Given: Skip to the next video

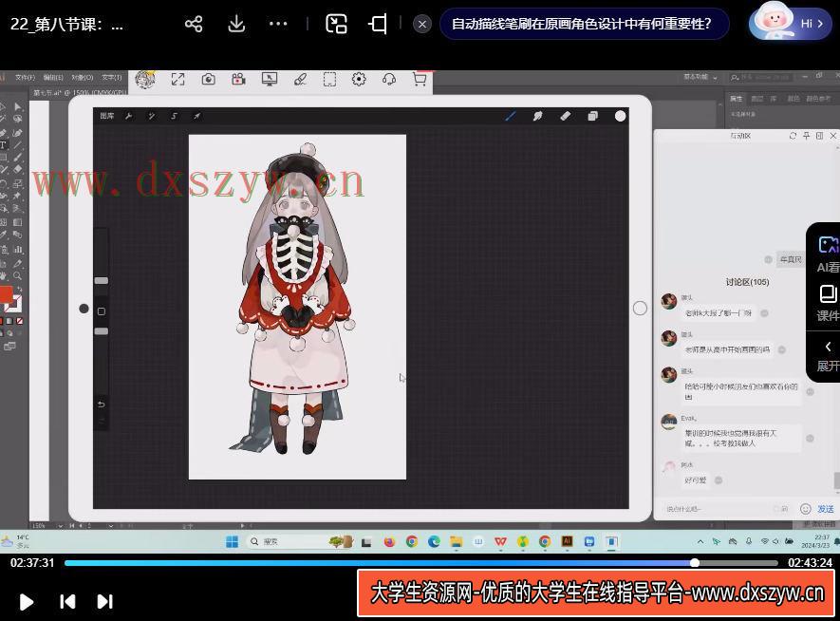Looking at the screenshot, I should (x=105, y=602).
